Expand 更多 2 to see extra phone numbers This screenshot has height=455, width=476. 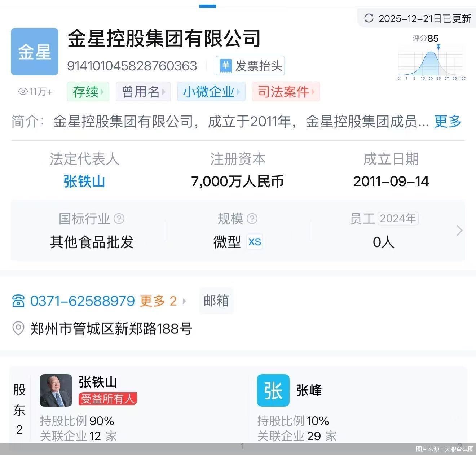point(158,301)
